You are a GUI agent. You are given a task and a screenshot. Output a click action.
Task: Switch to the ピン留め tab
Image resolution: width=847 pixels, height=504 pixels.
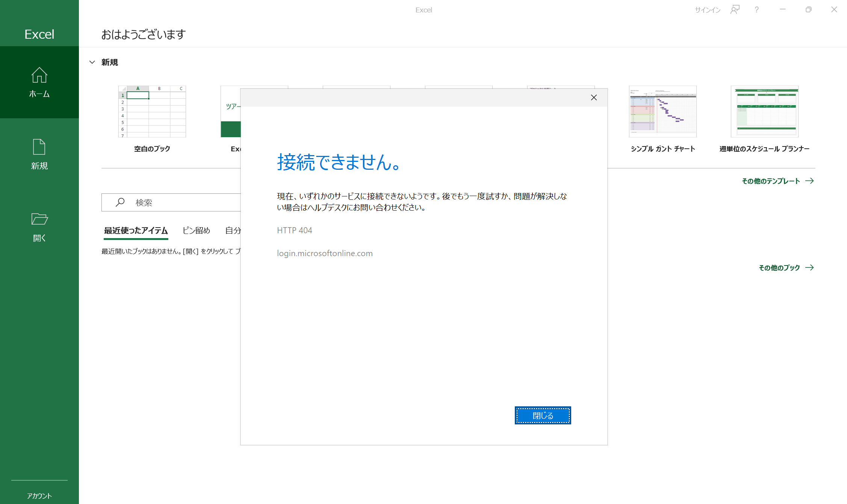tap(196, 231)
